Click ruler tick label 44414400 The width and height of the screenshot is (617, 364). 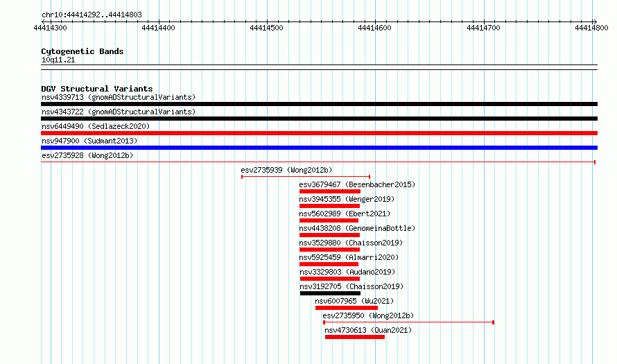click(159, 28)
